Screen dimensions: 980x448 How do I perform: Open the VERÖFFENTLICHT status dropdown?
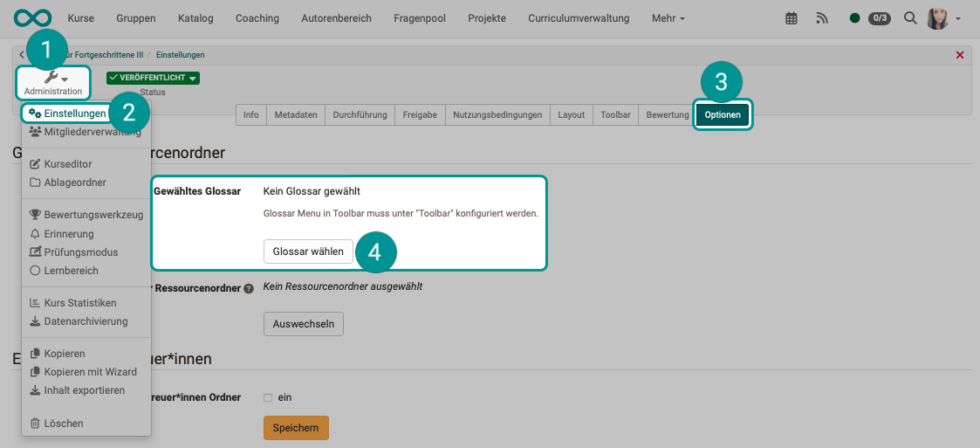point(153,79)
